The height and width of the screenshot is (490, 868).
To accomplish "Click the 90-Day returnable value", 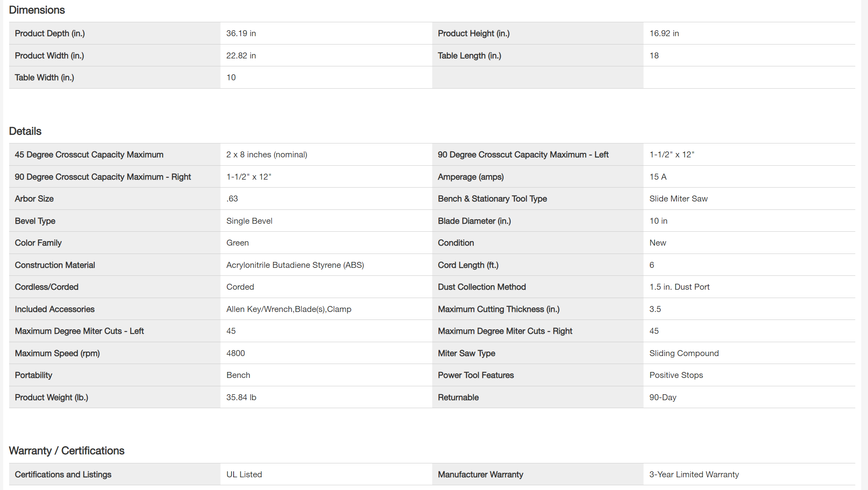I will [663, 397].
